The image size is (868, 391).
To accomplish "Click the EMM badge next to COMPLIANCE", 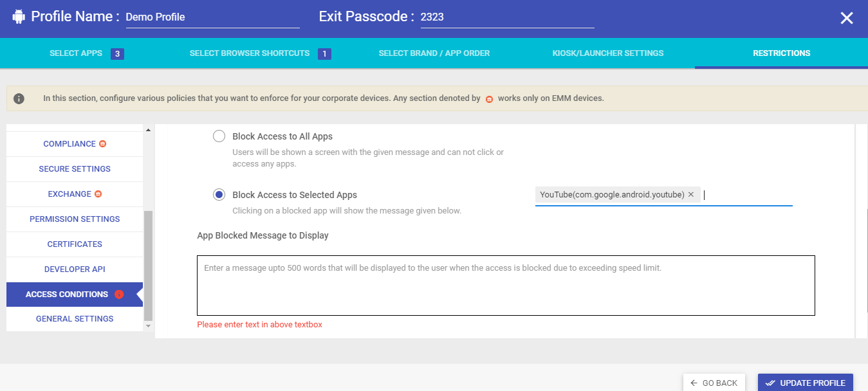I will (x=102, y=143).
